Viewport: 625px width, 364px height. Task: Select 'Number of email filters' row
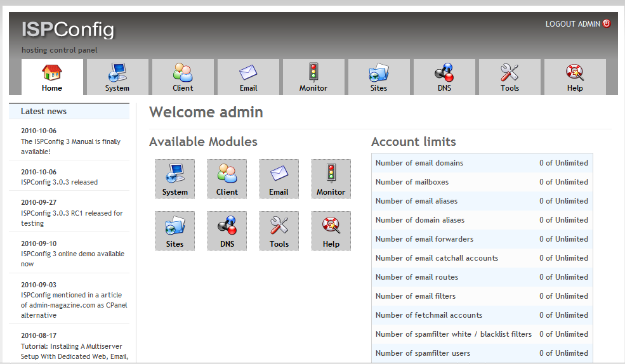pos(482,296)
